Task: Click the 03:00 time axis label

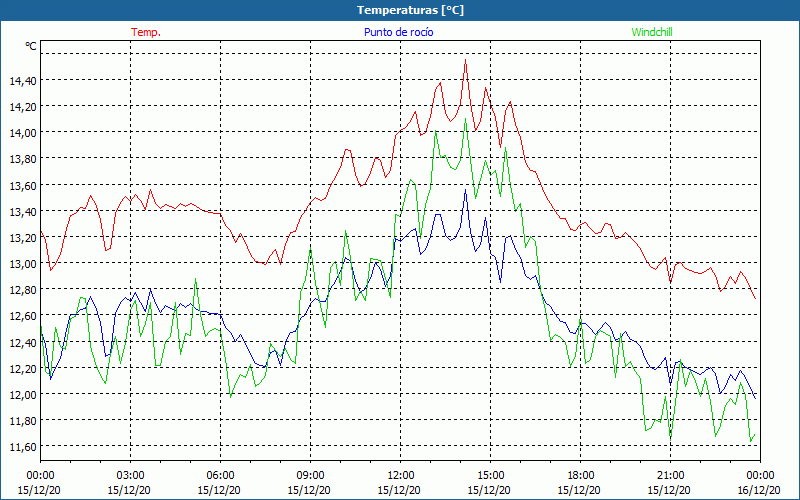Action: pyautogui.click(x=131, y=476)
